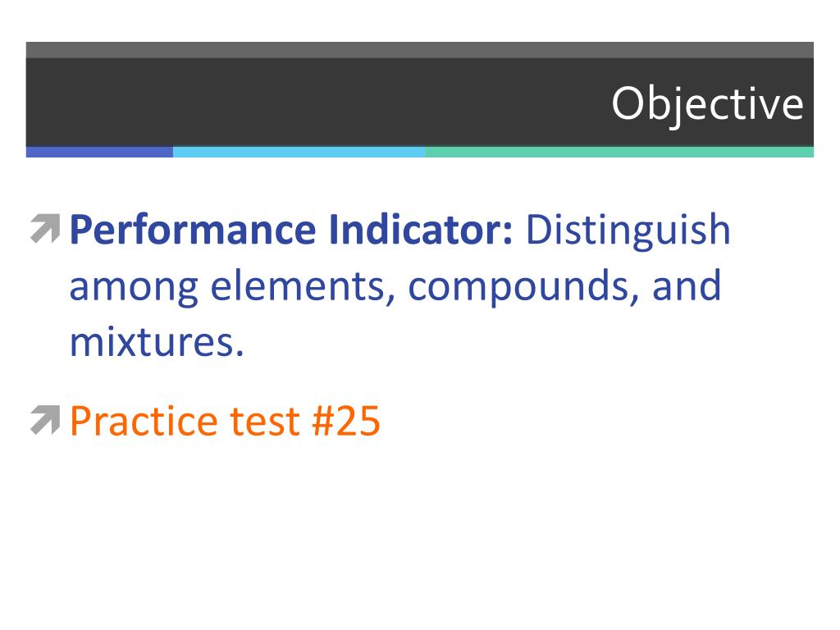Click the word and after compounds
Screen dimensions: 840x630
[687, 286]
